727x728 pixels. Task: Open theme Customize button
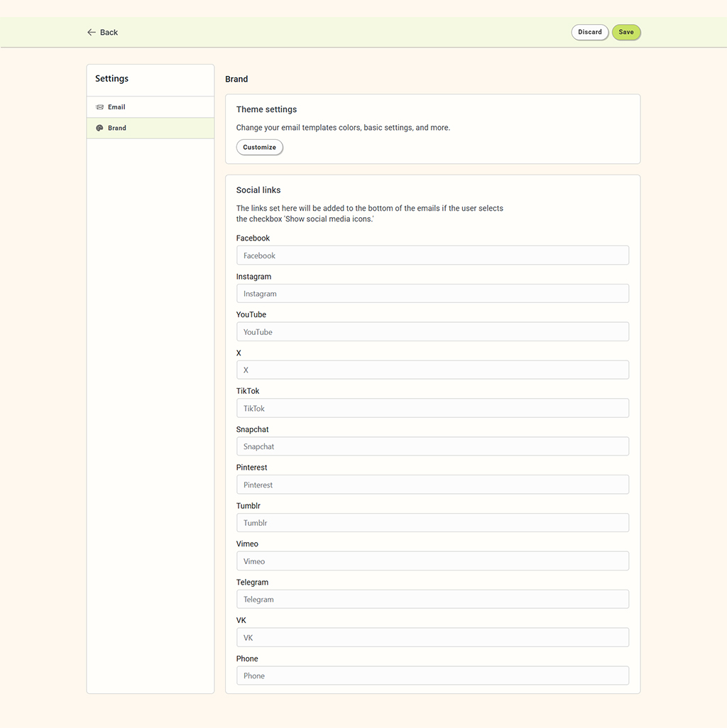click(259, 148)
